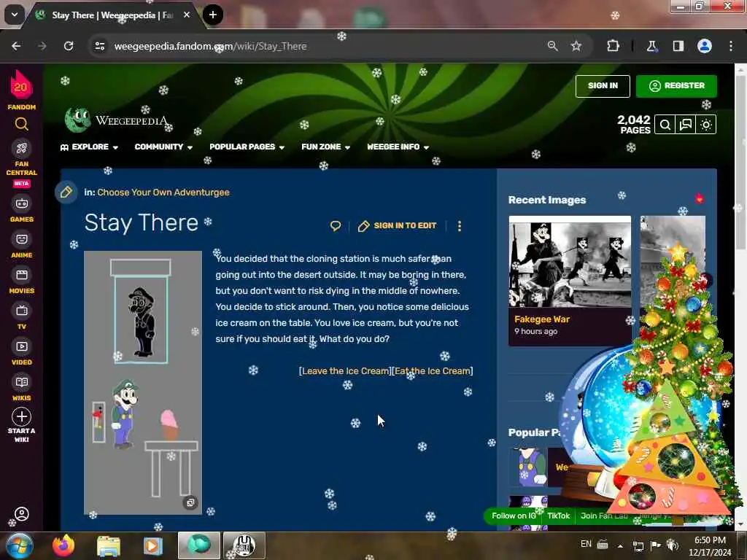This screenshot has height=560, width=747.
Task: Open Chrome three-dot menu
Action: [731, 46]
